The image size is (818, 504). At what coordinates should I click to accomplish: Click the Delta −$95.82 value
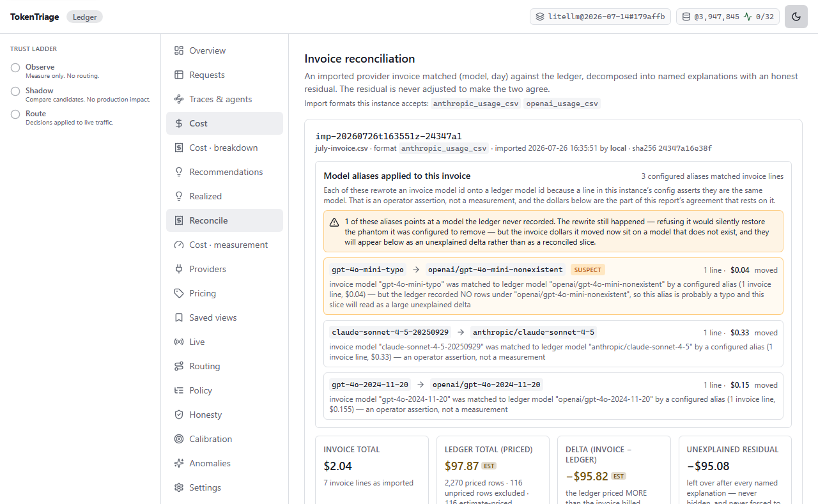[x=586, y=477]
